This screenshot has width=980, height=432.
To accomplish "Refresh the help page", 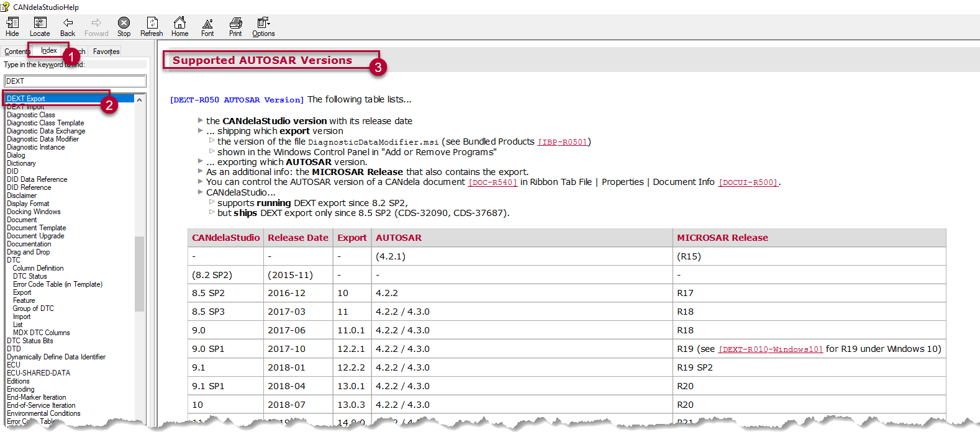I will (x=152, y=27).
